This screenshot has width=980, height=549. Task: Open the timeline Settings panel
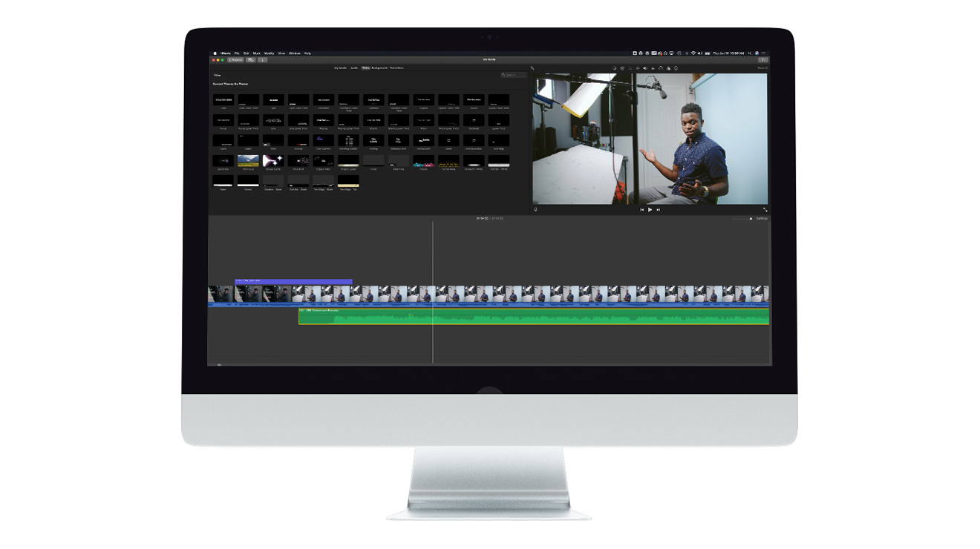point(763,220)
